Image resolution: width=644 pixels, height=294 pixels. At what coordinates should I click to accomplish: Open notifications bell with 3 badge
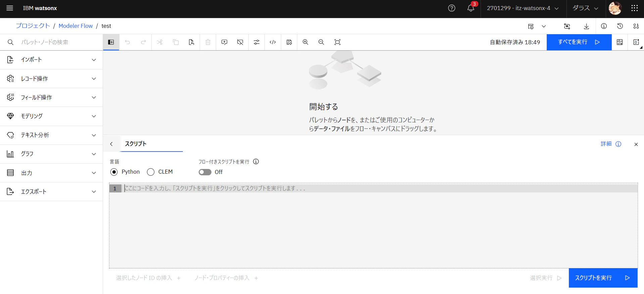tap(471, 7)
